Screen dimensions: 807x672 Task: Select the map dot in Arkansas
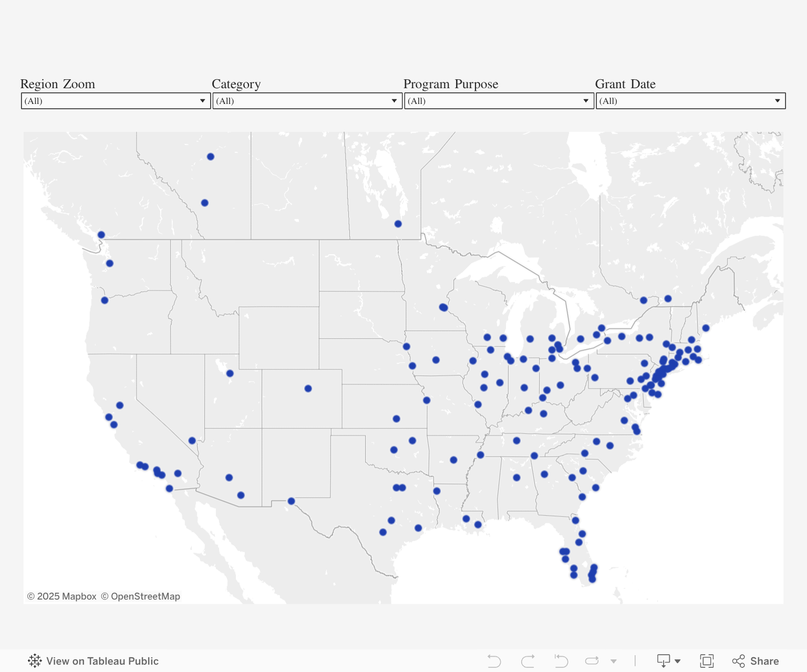[453, 460]
